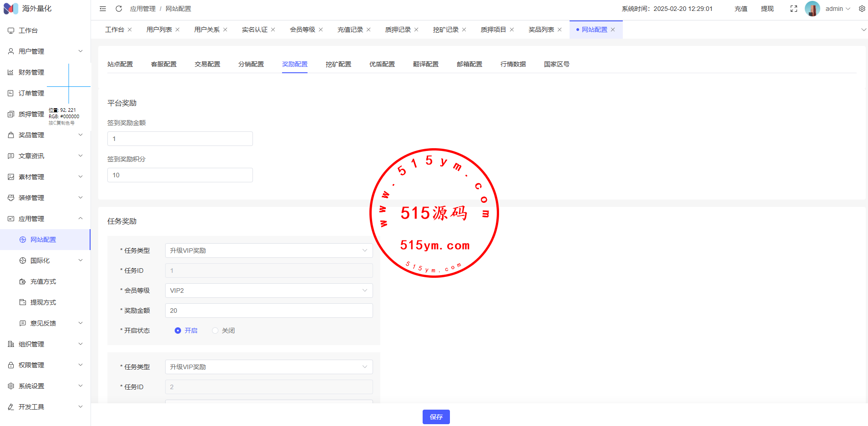Click the admin avatar picture
Screen dimensions: 868x426
[x=812, y=9]
